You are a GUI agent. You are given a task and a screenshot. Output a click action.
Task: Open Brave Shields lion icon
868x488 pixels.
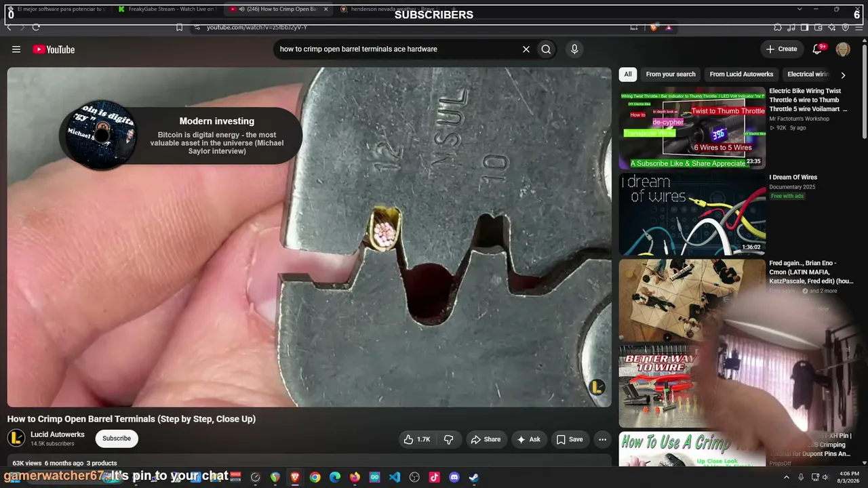point(654,27)
